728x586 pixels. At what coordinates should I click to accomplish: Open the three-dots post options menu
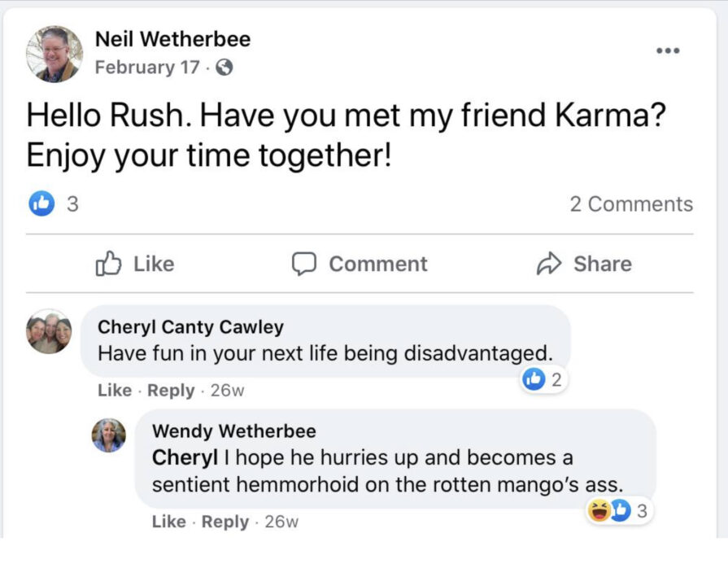pos(667,50)
